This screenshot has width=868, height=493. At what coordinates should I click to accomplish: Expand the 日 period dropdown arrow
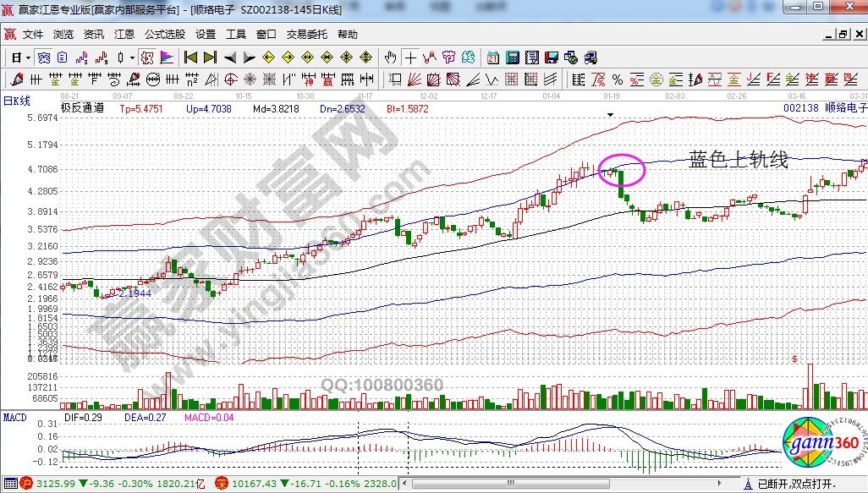[28, 58]
